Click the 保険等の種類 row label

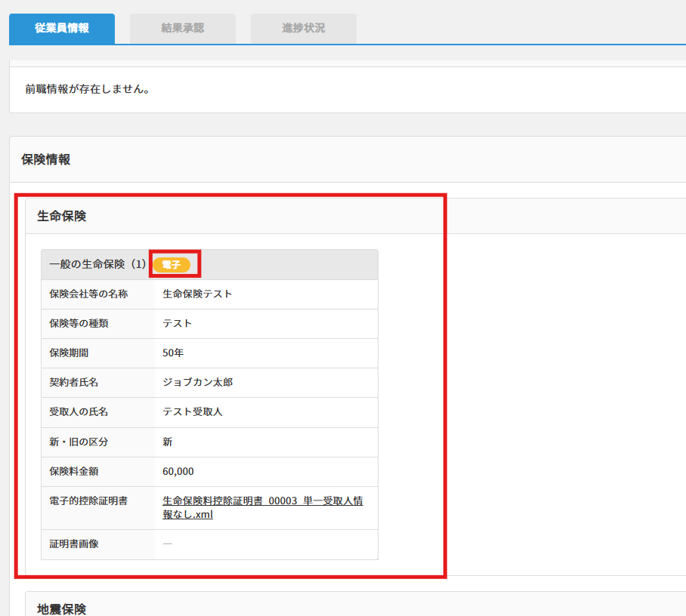click(x=79, y=323)
